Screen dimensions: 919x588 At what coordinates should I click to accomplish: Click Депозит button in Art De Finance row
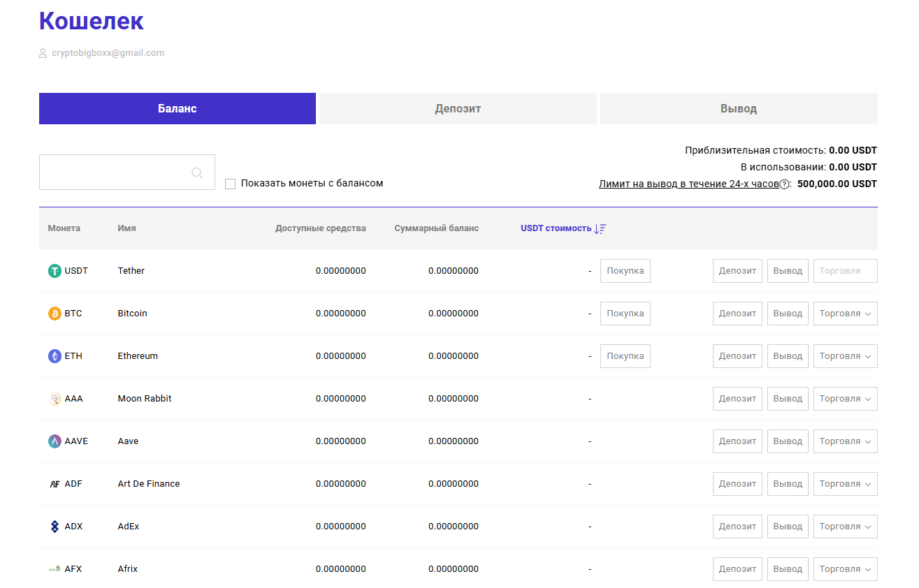[737, 484]
